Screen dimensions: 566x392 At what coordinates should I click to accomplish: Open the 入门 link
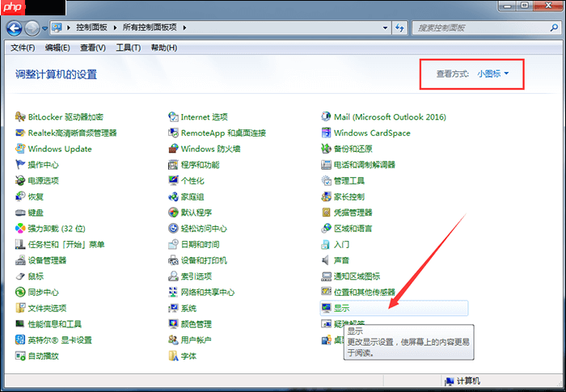click(341, 244)
